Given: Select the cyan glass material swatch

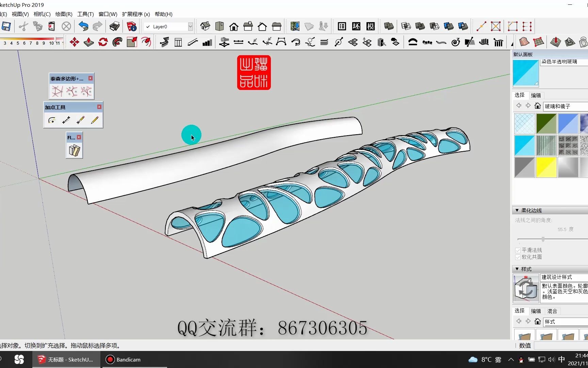Looking at the screenshot, I should point(524,145).
